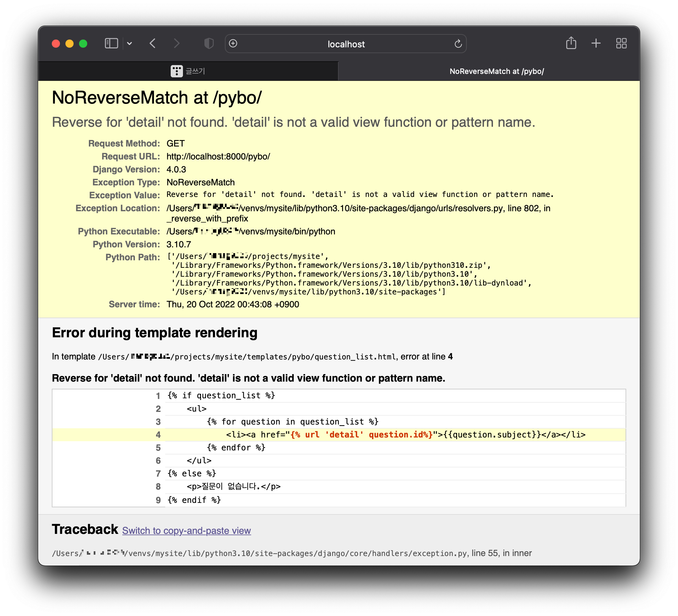Image resolution: width=678 pixels, height=616 pixels.
Task: Go forward with the right arrow
Action: tap(176, 44)
